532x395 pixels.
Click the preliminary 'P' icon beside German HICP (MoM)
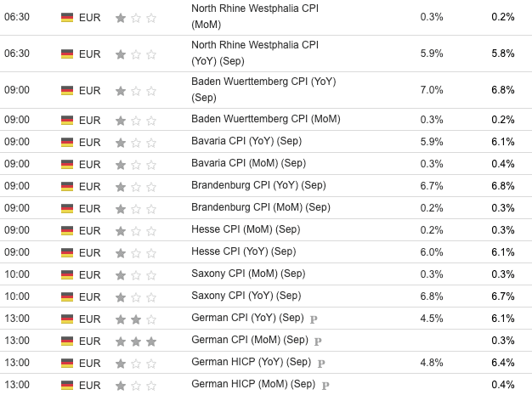coord(325,385)
